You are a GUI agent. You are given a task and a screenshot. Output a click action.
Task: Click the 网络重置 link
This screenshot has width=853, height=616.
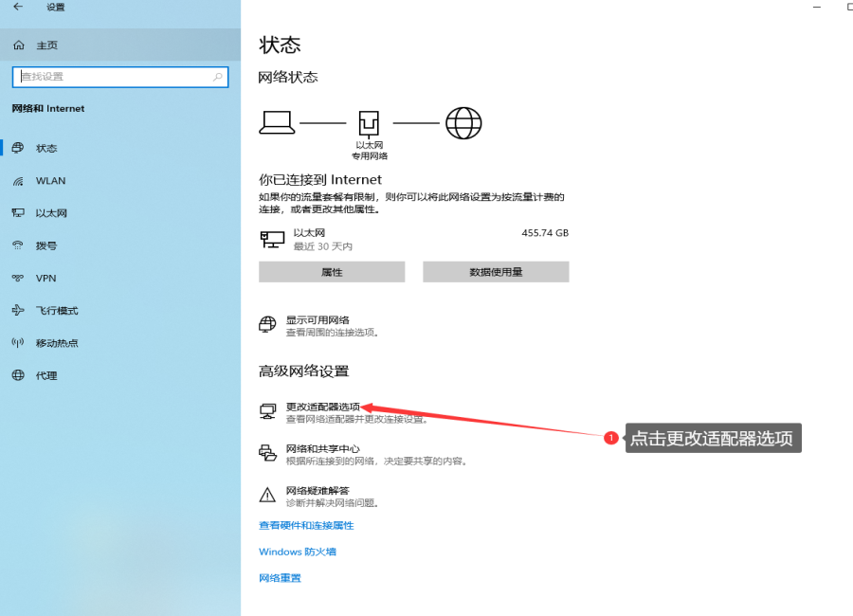point(281,578)
